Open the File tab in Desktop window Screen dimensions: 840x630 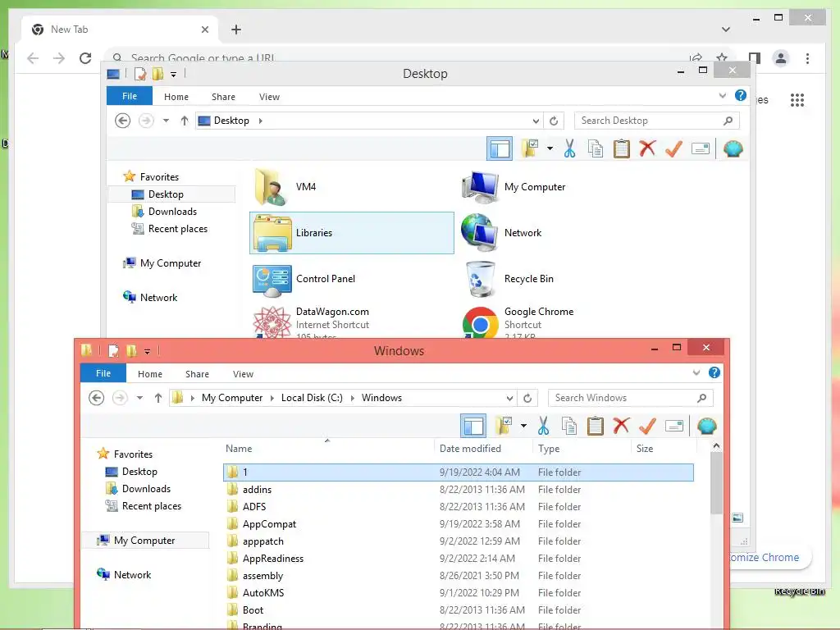(x=130, y=96)
